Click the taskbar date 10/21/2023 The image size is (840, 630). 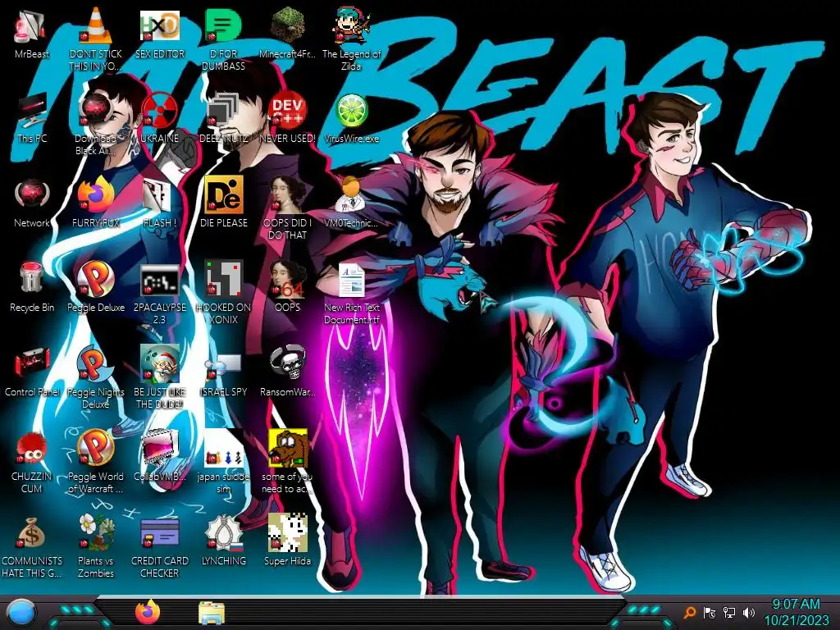[x=796, y=621]
